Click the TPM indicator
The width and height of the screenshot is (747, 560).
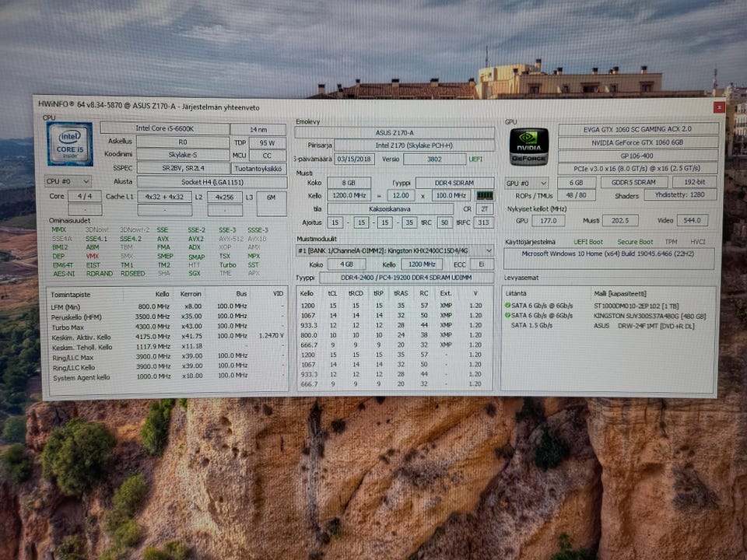point(671,242)
